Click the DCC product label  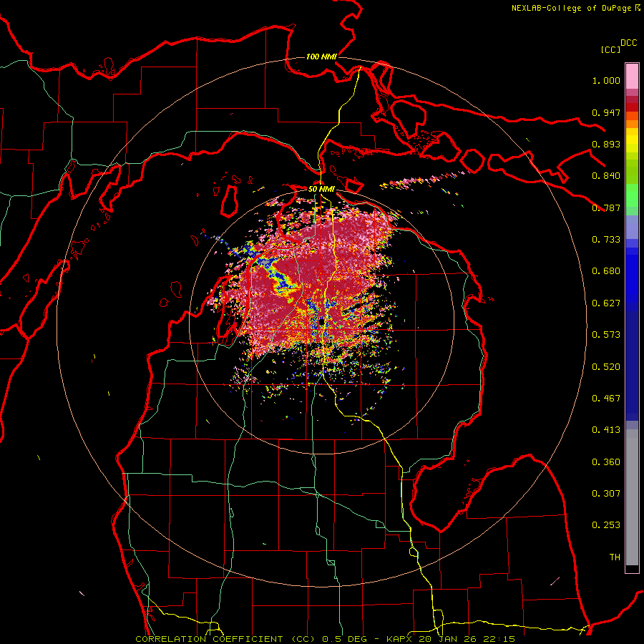point(628,43)
